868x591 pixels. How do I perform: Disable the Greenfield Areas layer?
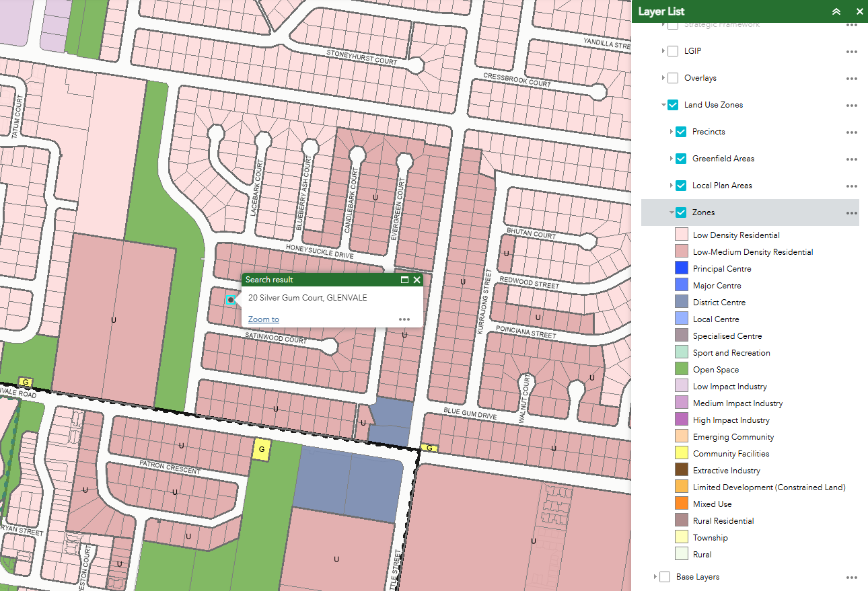pyautogui.click(x=681, y=159)
